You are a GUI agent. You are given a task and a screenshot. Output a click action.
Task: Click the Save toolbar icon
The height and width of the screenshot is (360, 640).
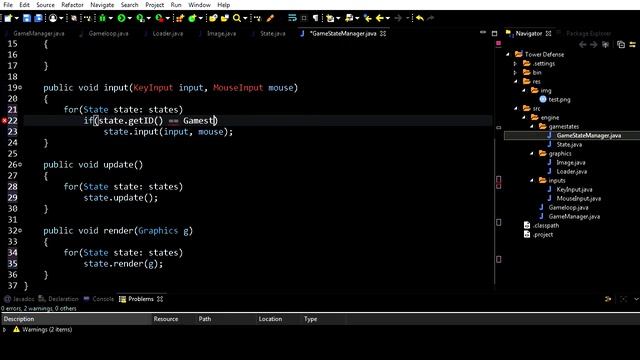coord(27,18)
